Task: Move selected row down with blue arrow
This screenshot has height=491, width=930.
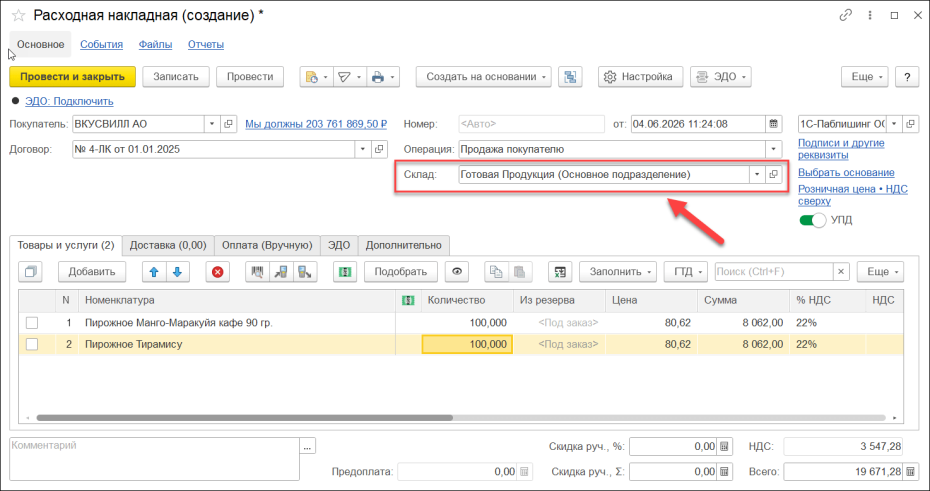Action: (x=177, y=272)
